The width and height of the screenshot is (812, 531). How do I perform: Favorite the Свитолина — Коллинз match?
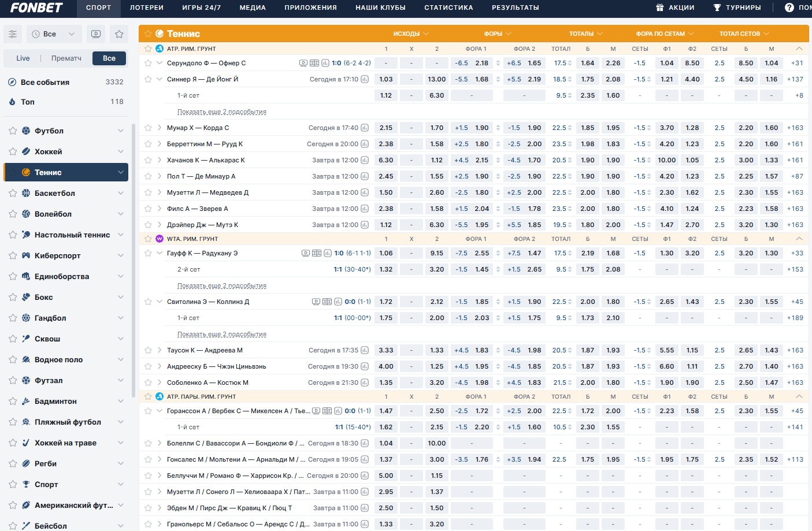pyautogui.click(x=148, y=302)
